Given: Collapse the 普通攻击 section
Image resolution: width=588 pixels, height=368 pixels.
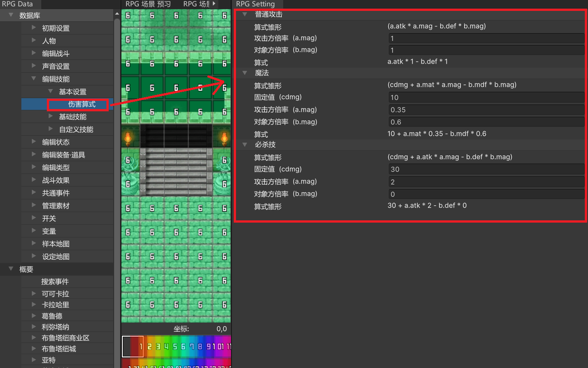Looking at the screenshot, I should pos(245,15).
